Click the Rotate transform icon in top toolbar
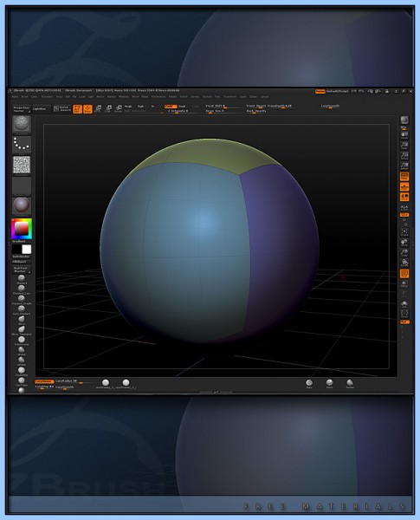The width and height of the screenshot is (420, 520). coord(119,109)
